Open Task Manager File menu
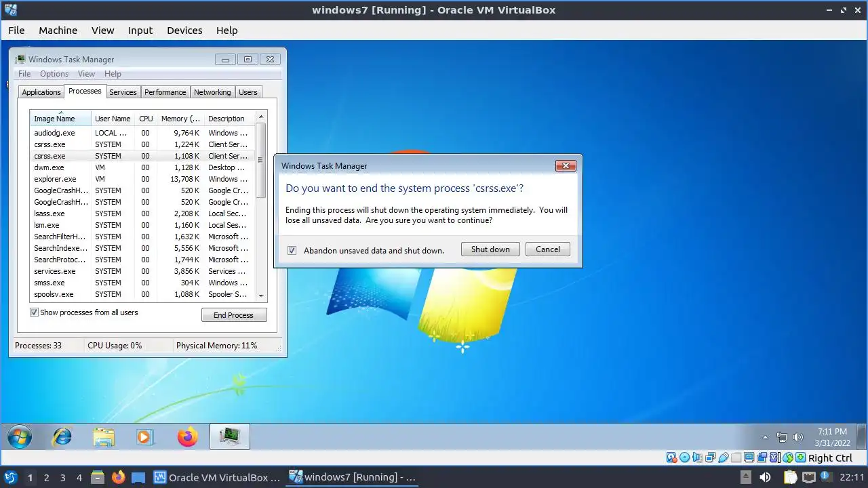This screenshot has height=488, width=868. point(24,74)
